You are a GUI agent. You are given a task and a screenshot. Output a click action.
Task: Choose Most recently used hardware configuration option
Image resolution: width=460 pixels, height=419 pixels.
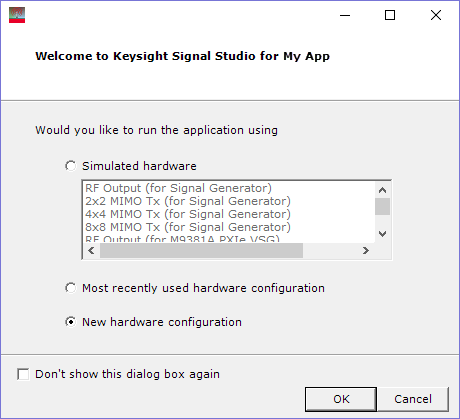coord(70,288)
